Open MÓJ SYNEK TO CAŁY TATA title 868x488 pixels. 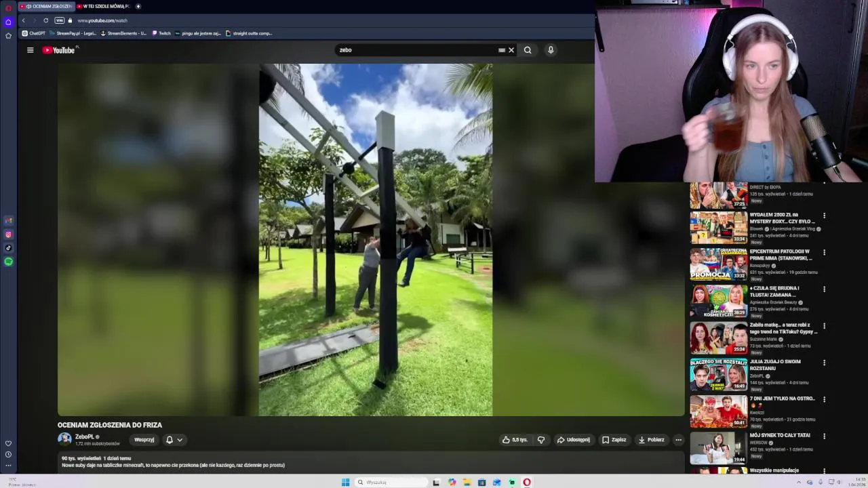(x=780, y=435)
